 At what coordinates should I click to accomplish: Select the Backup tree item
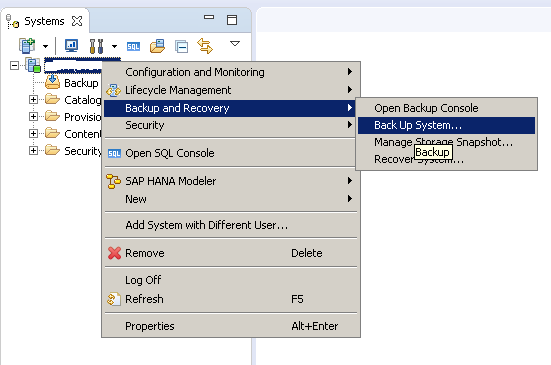pos(72,83)
